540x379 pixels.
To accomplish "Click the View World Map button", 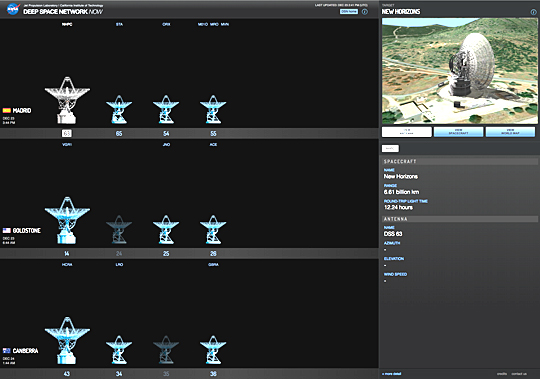I will tap(510, 132).
